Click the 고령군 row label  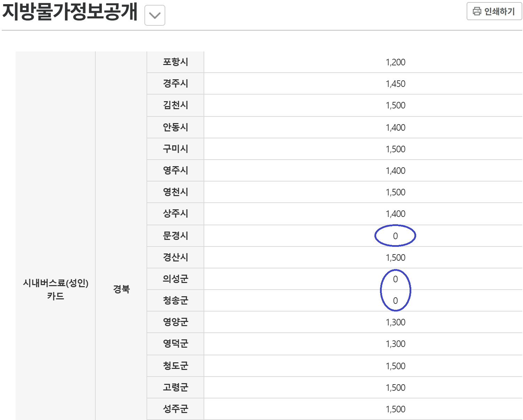175,387
